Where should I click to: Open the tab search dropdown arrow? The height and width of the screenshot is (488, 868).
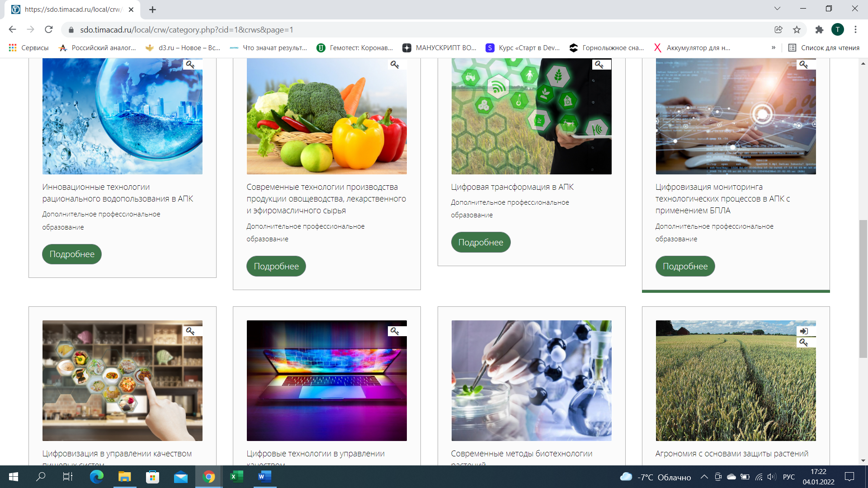pyautogui.click(x=777, y=9)
